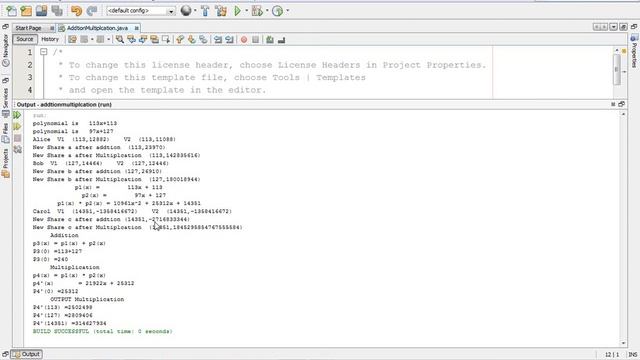The image size is (640, 360).
Task: Click the globe browser icon in main toolbar
Action: (x=186, y=11)
